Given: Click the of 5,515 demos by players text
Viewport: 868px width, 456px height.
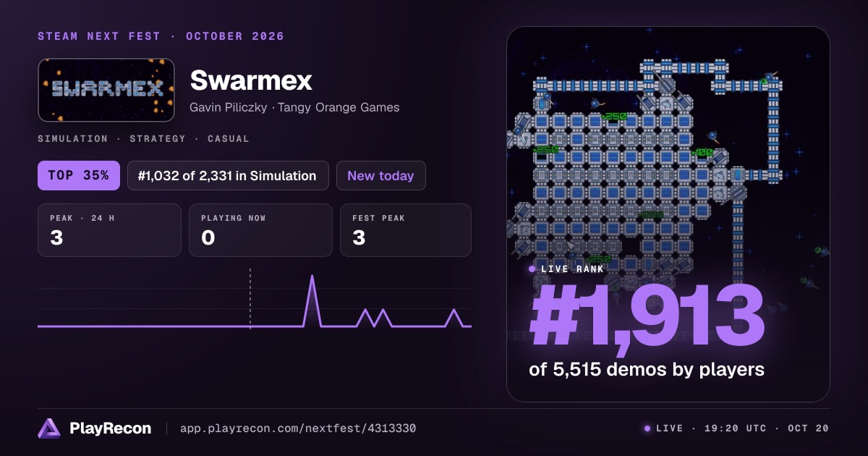Looking at the screenshot, I should (x=647, y=369).
